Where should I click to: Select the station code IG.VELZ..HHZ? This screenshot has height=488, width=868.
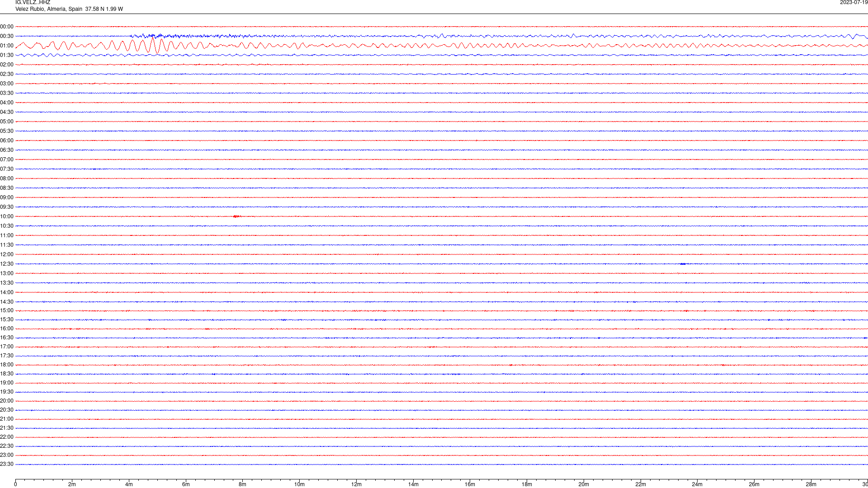click(x=33, y=3)
